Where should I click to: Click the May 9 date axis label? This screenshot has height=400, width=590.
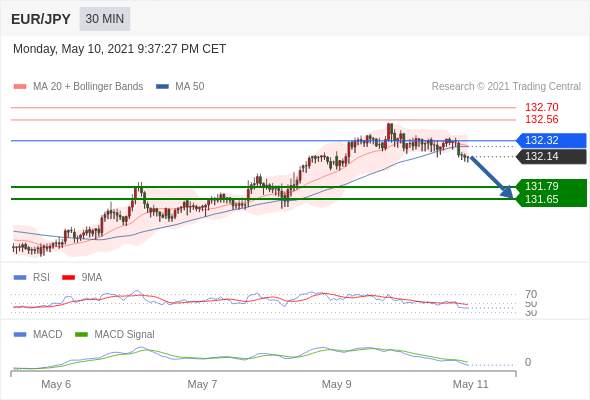(x=336, y=384)
